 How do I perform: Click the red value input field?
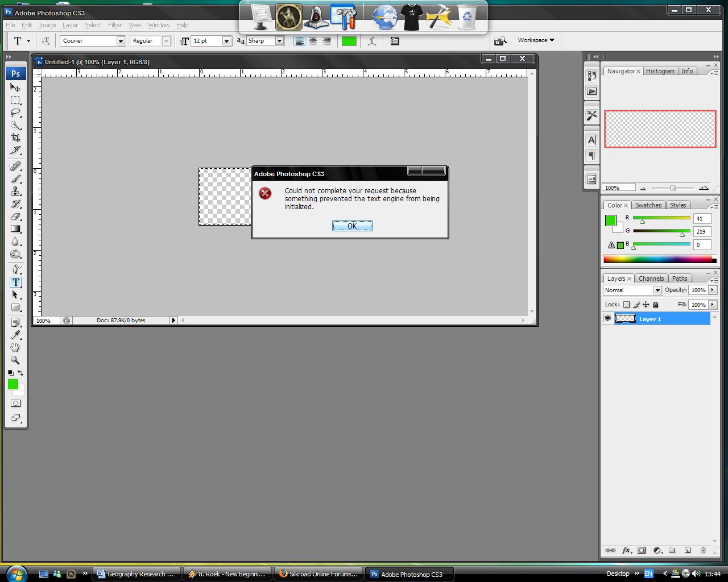pyautogui.click(x=701, y=218)
